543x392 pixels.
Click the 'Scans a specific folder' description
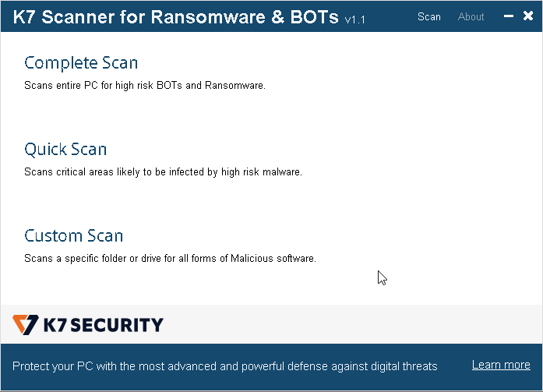click(170, 258)
